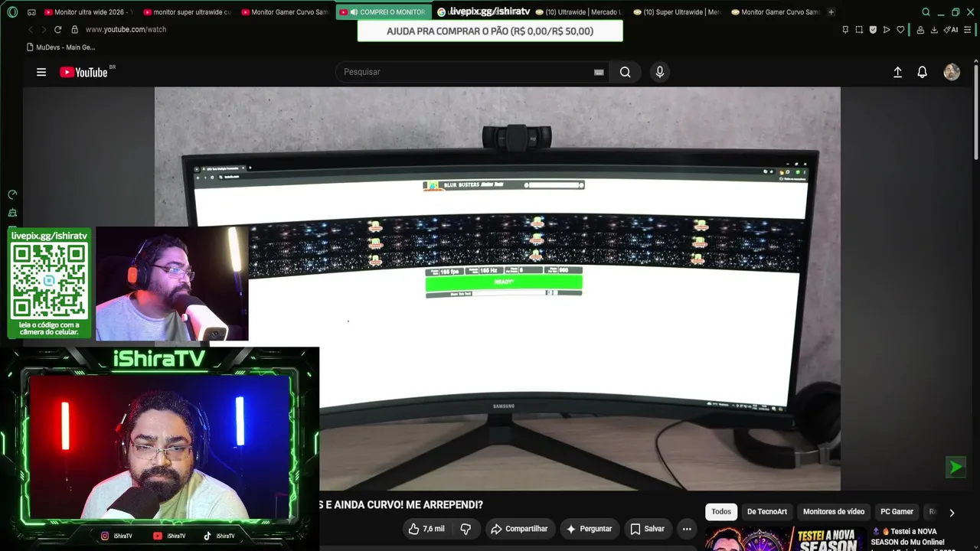The width and height of the screenshot is (980, 551).
Task: Open the ad blocker shield icon
Action: click(873, 30)
